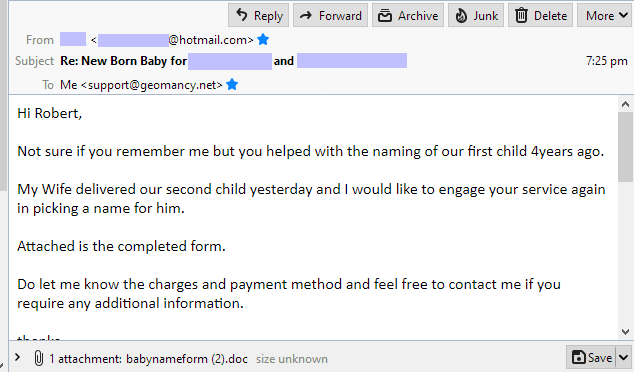Delete the email

click(x=540, y=15)
